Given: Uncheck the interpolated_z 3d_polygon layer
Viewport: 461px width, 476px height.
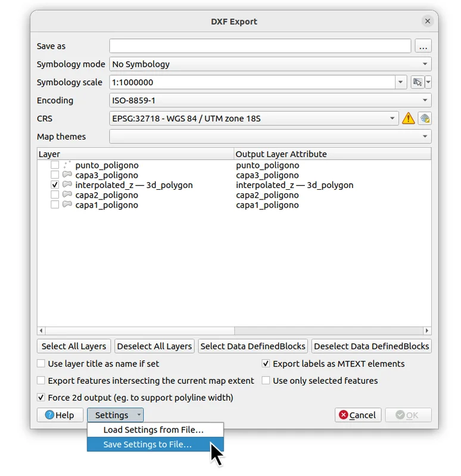Looking at the screenshot, I should pos(55,185).
